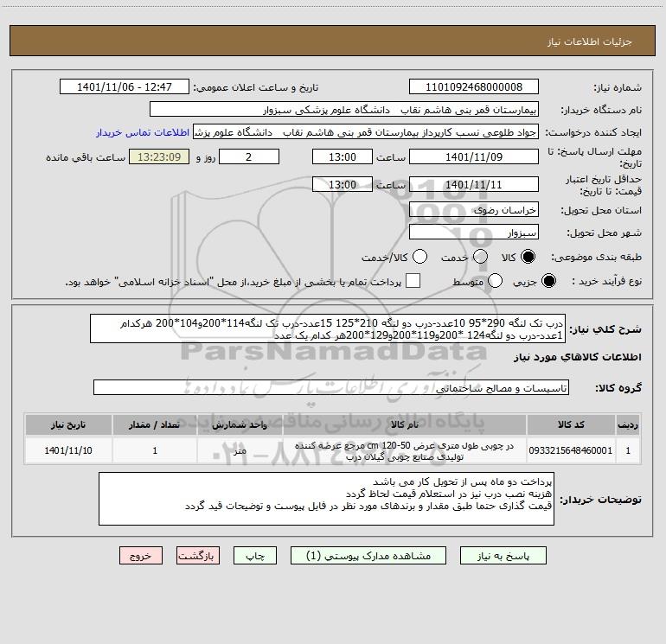666x644 pixels.
Task: Toggle the اسناد خزانه اسلامی payment checkbox
Action: (413, 281)
